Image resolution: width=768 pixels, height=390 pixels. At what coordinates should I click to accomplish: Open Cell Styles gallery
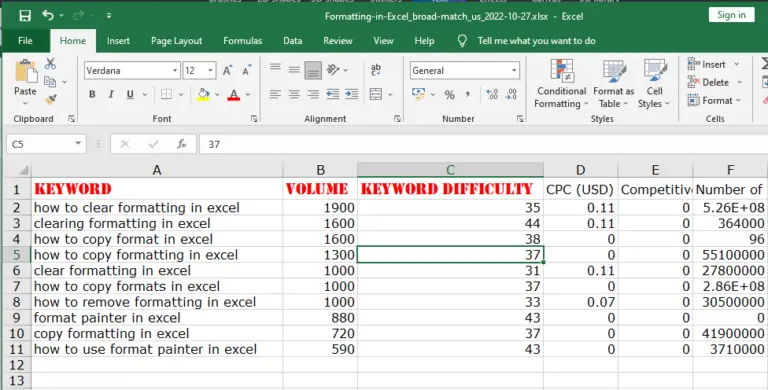(x=654, y=84)
